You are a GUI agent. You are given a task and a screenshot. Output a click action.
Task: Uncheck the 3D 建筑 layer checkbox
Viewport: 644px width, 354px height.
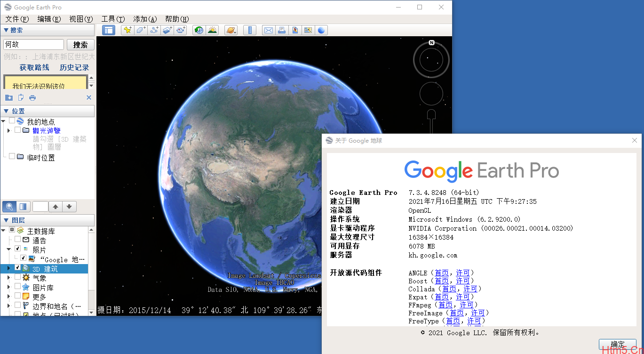pos(17,267)
